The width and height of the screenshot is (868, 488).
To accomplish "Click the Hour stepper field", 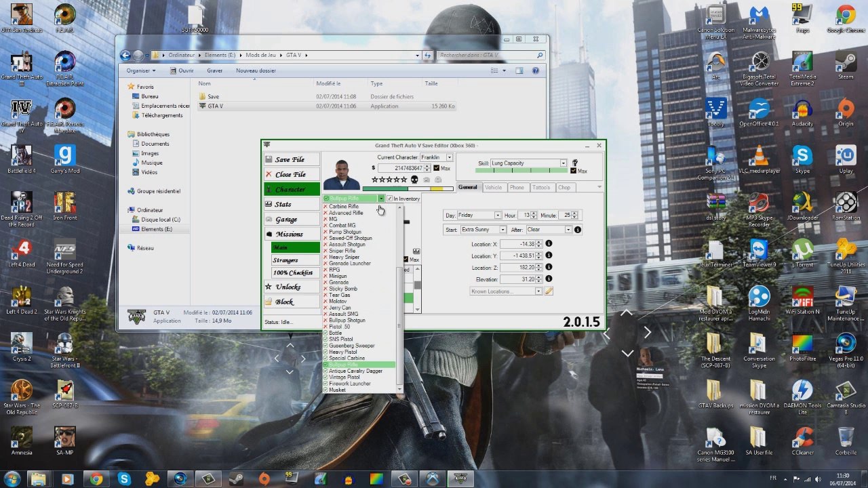I will (x=528, y=215).
